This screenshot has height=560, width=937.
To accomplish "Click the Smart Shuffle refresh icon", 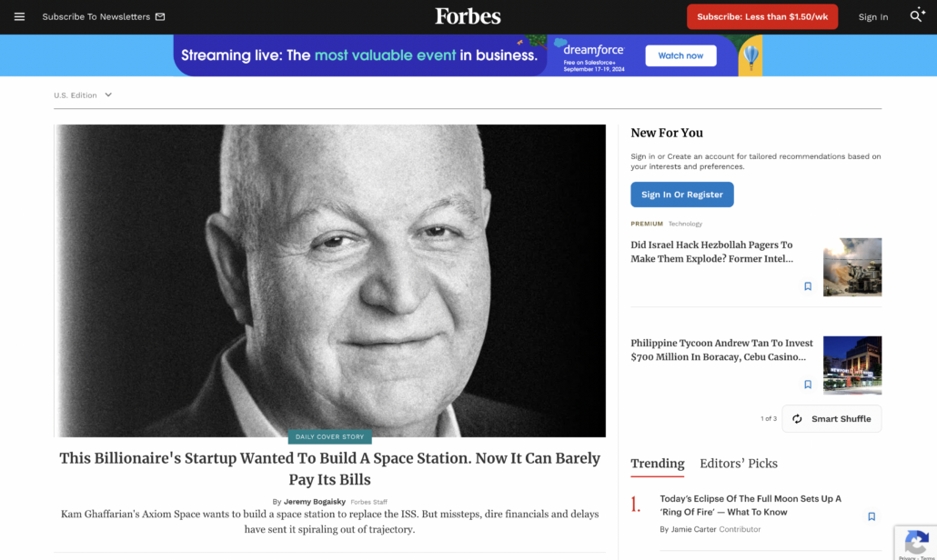I will [798, 419].
